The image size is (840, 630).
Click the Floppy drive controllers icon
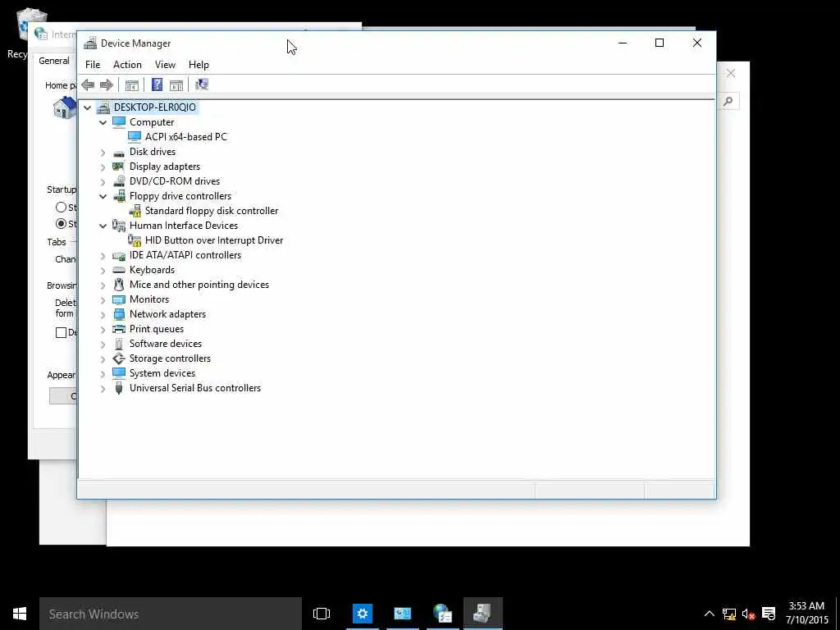point(120,195)
